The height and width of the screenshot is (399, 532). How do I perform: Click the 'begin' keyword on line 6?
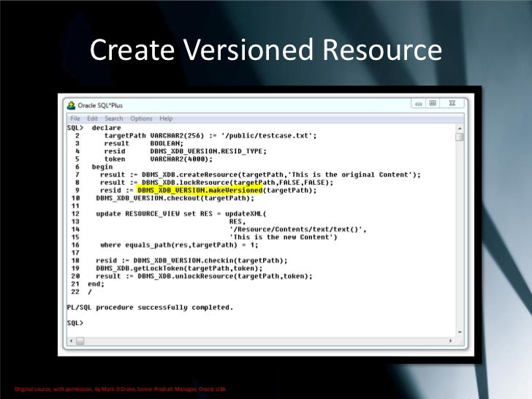(102, 167)
